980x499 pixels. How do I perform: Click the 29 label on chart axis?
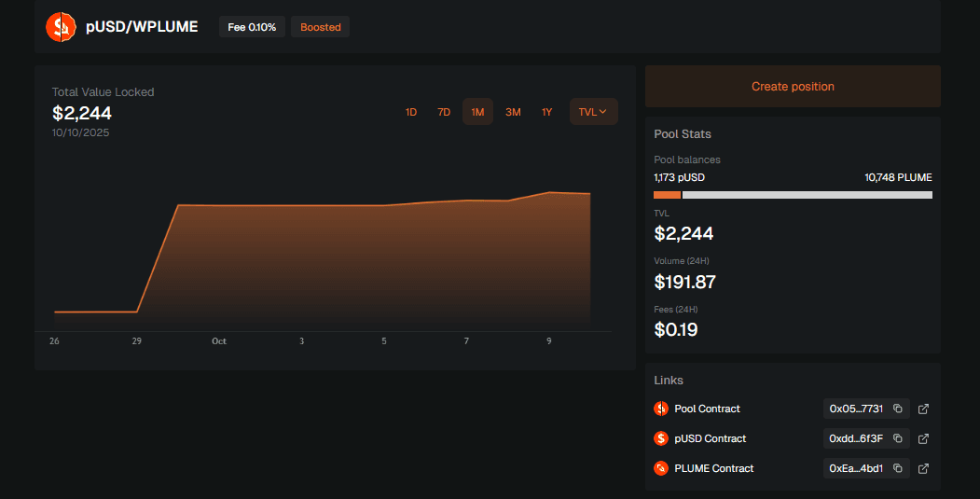(x=137, y=340)
